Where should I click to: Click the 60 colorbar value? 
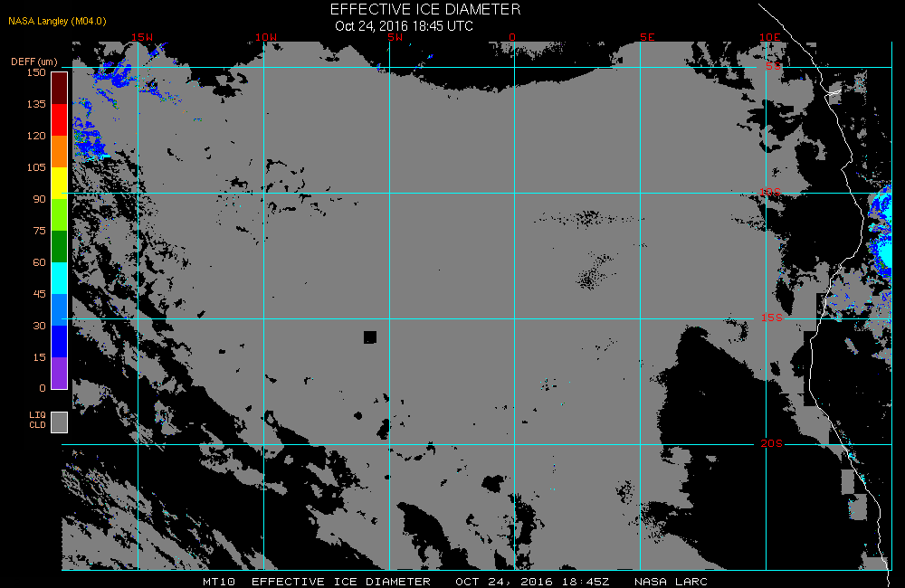(39, 262)
